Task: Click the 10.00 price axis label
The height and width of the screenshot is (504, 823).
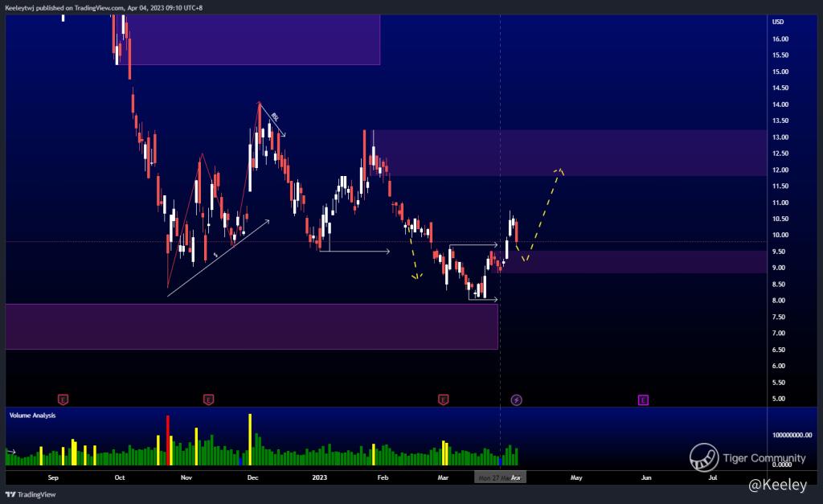Action: [780, 236]
